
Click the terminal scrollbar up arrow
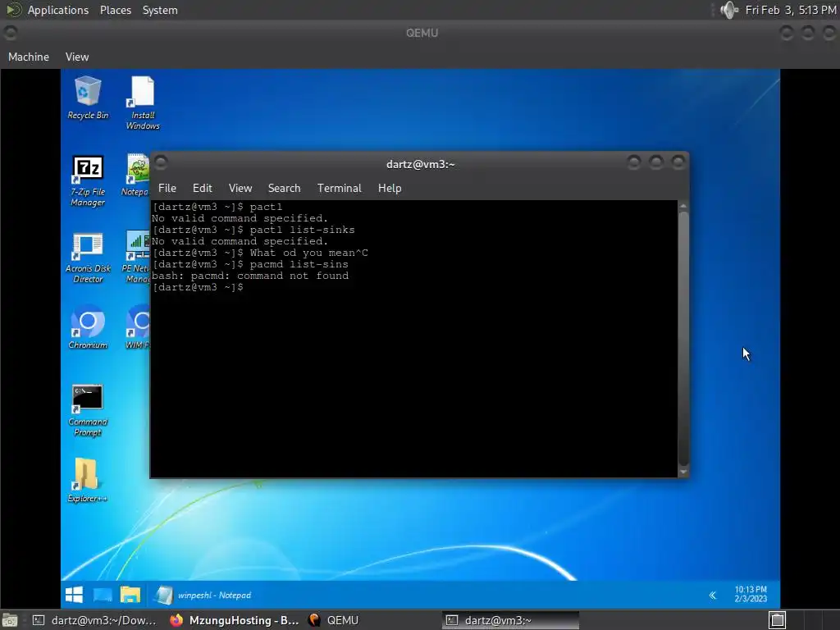683,206
